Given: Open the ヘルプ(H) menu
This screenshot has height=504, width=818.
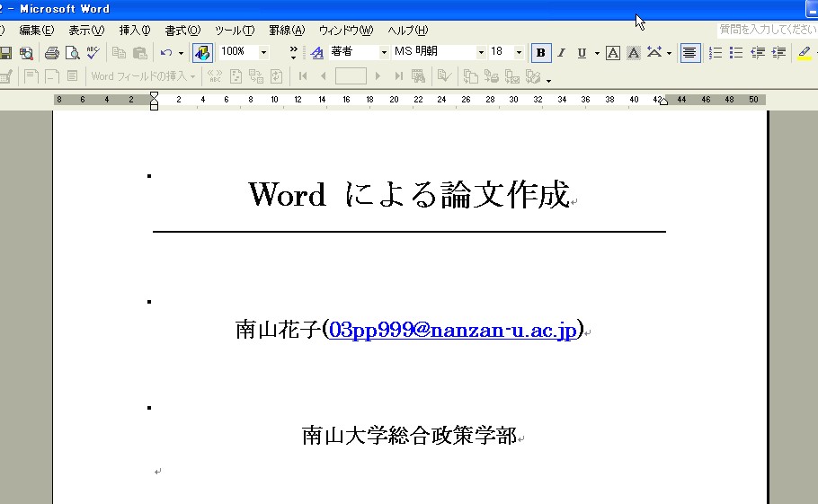Looking at the screenshot, I should pyautogui.click(x=407, y=31).
